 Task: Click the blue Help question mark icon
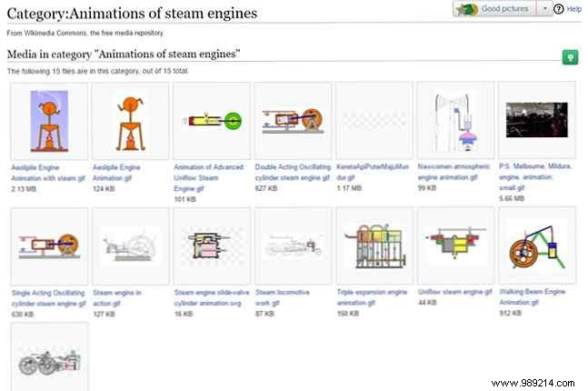coord(560,9)
